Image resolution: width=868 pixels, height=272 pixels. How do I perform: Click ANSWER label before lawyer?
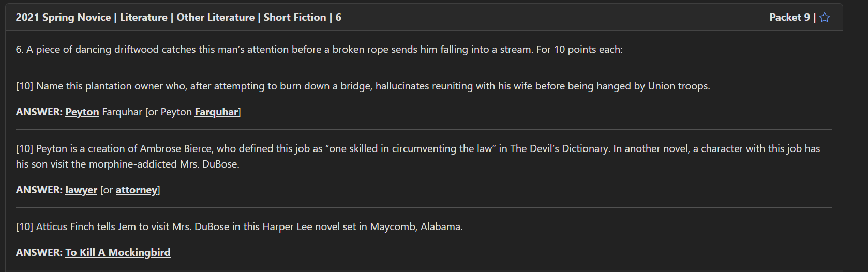(39, 190)
